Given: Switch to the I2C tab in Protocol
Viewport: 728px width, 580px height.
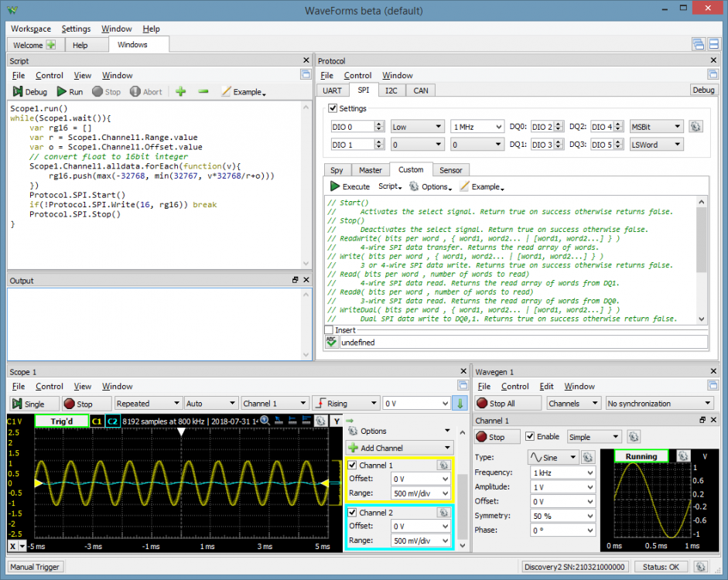Looking at the screenshot, I should click(x=391, y=90).
